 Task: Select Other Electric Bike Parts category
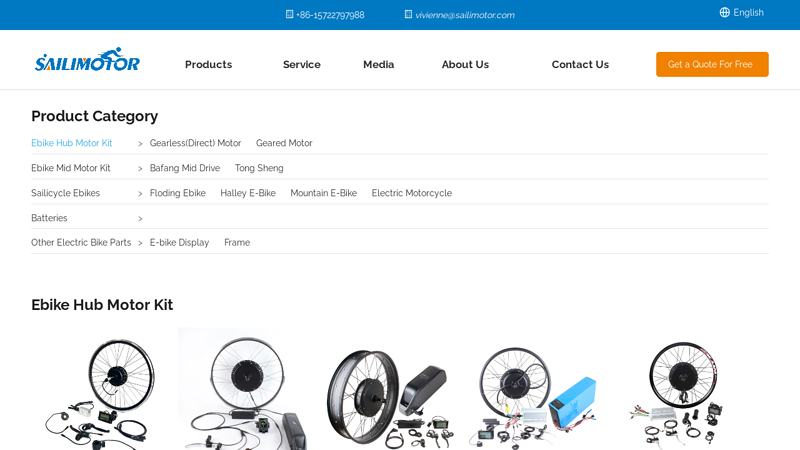point(81,242)
